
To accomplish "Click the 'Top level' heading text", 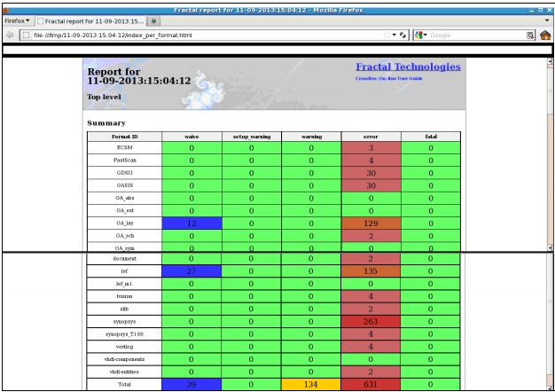I will [x=104, y=97].
